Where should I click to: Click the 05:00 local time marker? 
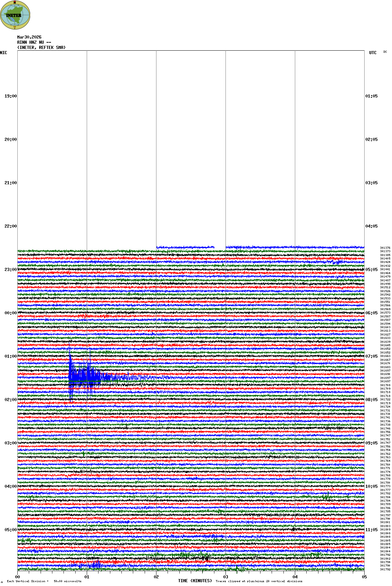(10, 530)
